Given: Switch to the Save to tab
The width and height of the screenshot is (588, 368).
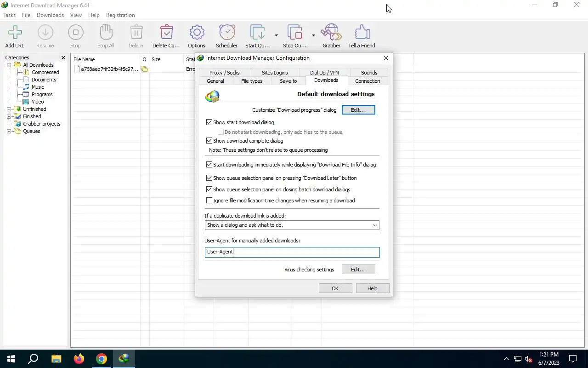Looking at the screenshot, I should coord(288,81).
